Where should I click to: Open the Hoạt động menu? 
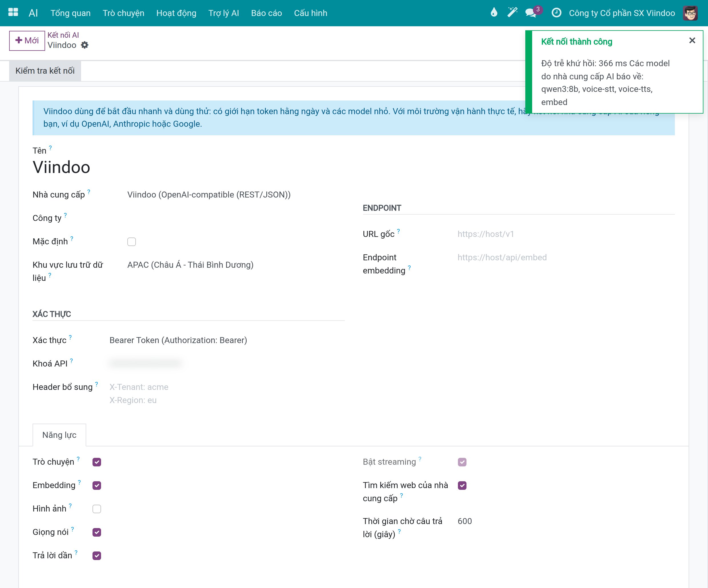pos(176,13)
